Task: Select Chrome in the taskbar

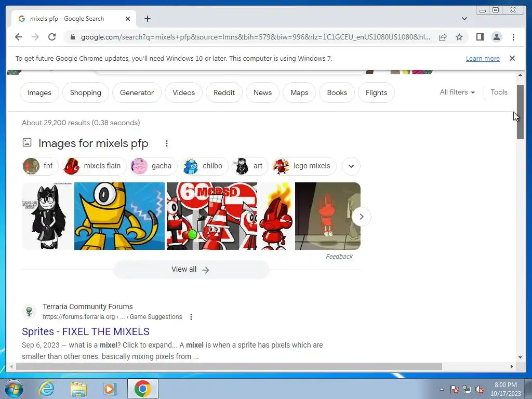Action: [x=143, y=389]
